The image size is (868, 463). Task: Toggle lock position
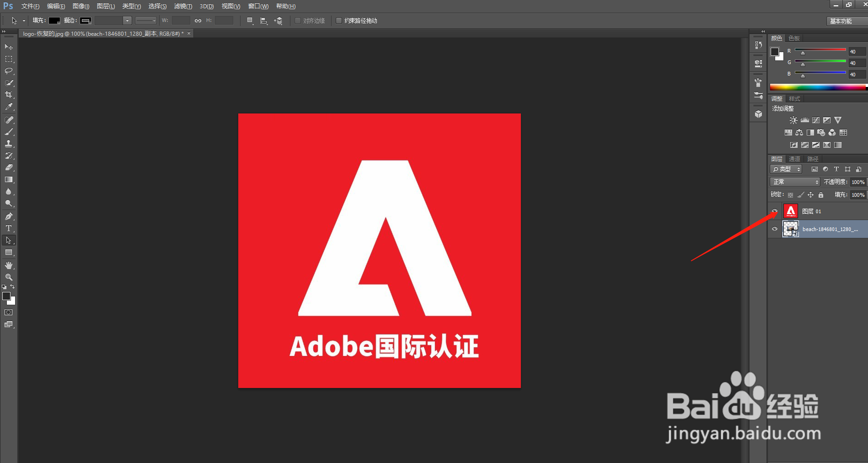810,195
